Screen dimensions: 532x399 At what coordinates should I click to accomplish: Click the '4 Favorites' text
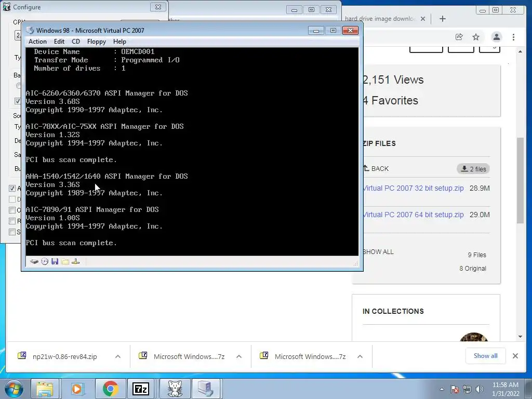[x=390, y=100]
